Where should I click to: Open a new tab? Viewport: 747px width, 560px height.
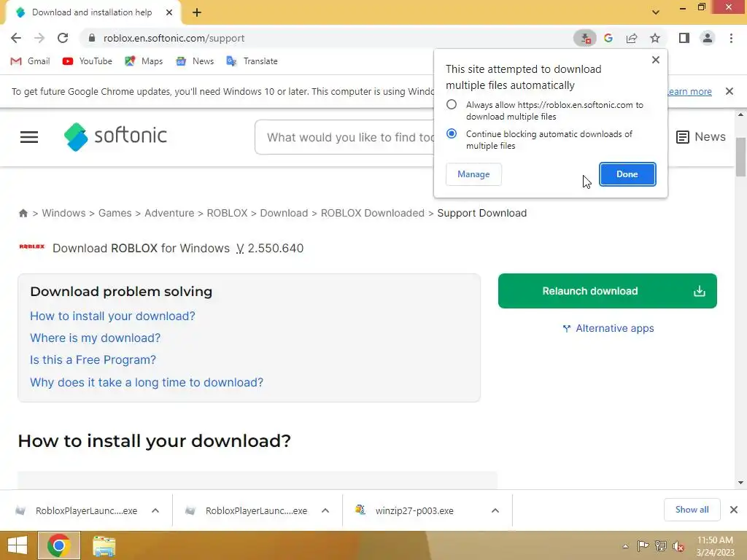[x=197, y=12]
